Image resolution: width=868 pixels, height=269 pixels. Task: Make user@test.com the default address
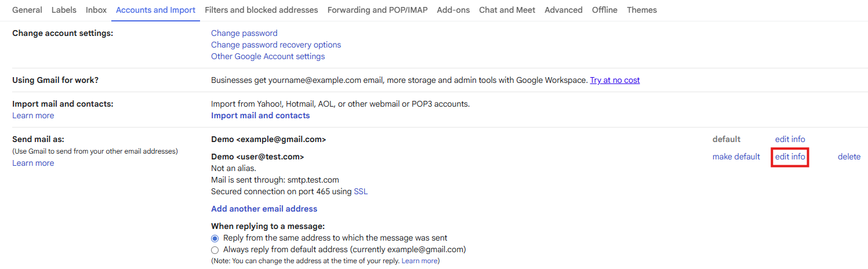pyautogui.click(x=736, y=157)
